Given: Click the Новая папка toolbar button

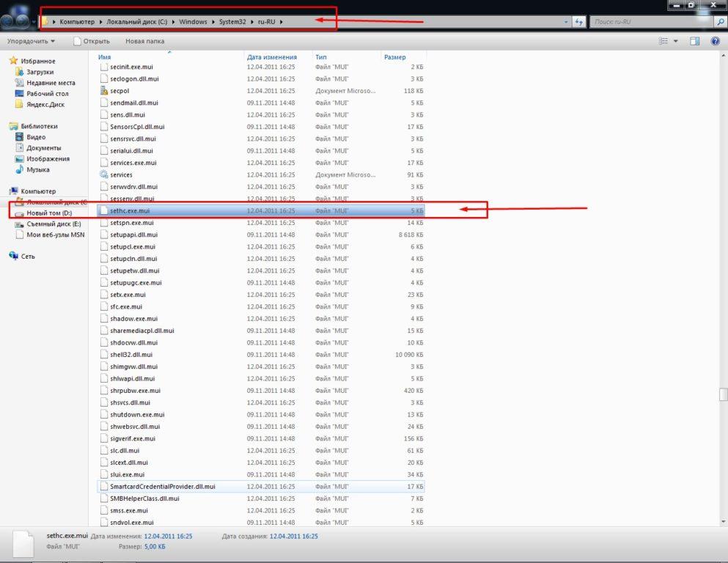Looking at the screenshot, I should click(x=145, y=41).
